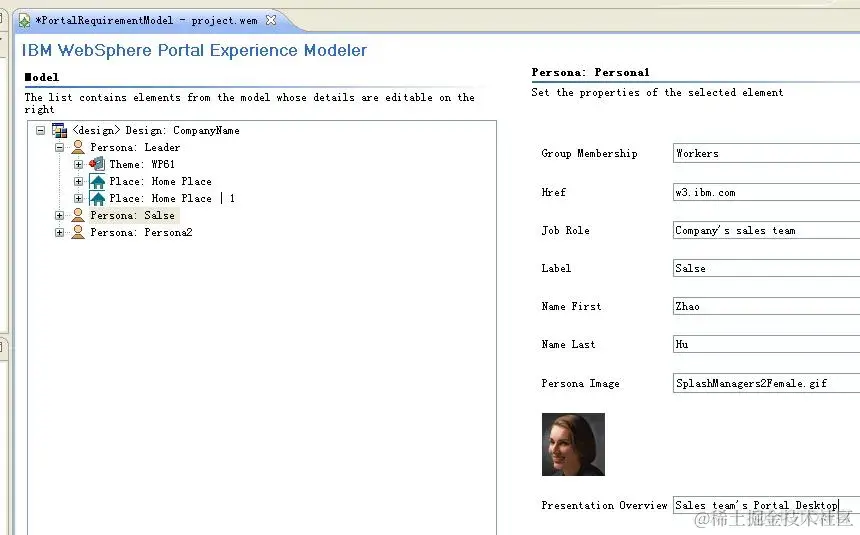Select the first Place: Home Place row

(x=160, y=182)
